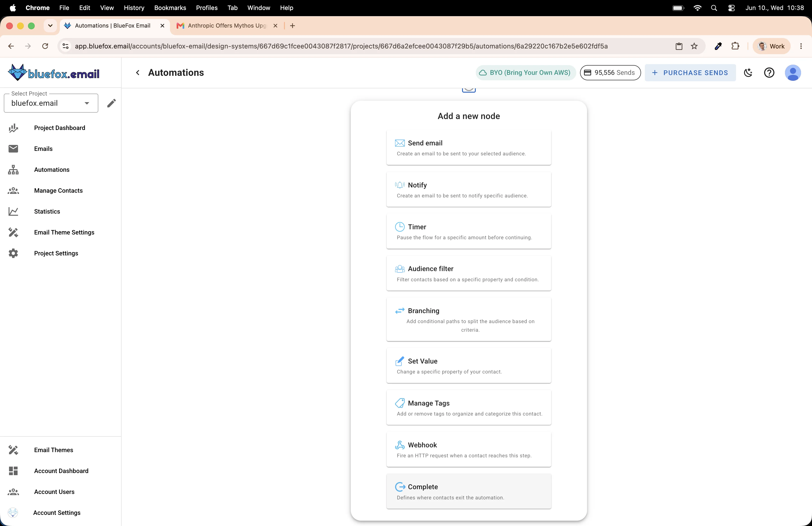Open the Bookmarks menu in menu bar
The width and height of the screenshot is (812, 526).
pyautogui.click(x=170, y=8)
